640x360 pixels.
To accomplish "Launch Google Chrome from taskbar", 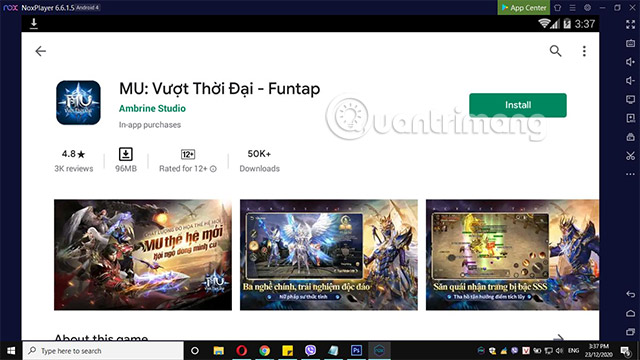I will point(264,351).
